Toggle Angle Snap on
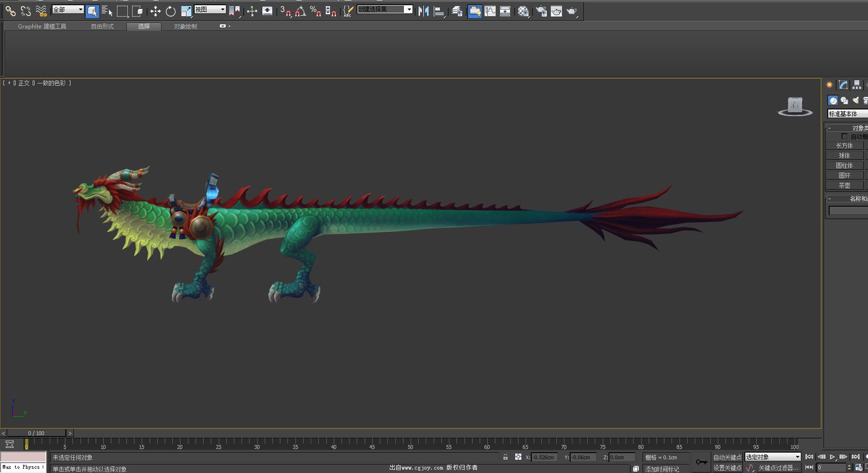Image resolution: width=868 pixels, height=473 pixels. [x=301, y=11]
